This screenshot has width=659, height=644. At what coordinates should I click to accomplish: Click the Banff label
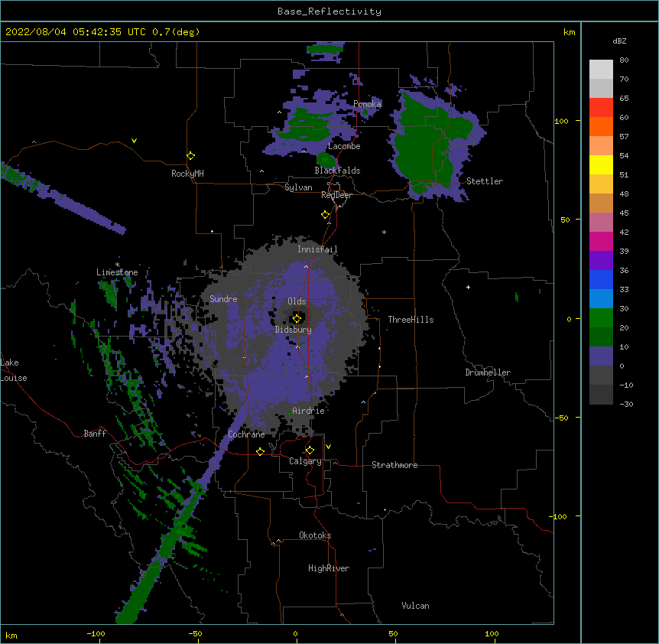[x=95, y=434]
